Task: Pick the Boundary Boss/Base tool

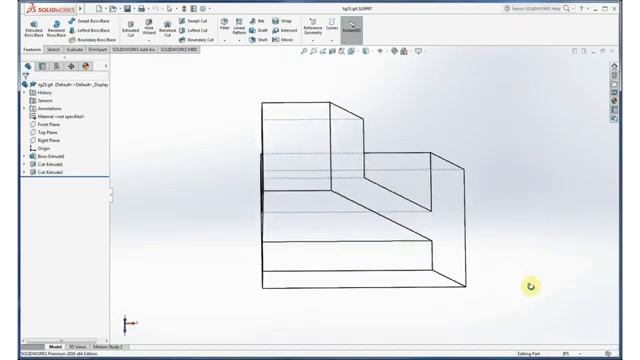Action: coord(92,40)
